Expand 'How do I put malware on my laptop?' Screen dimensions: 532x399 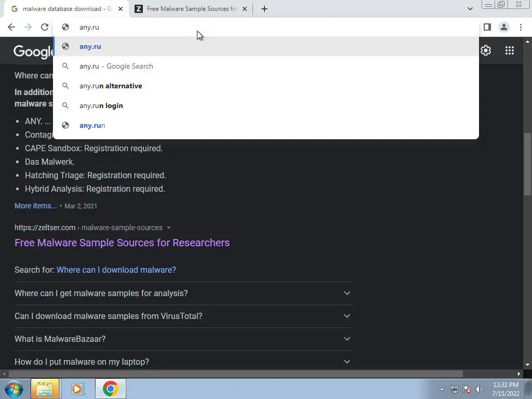click(183, 362)
